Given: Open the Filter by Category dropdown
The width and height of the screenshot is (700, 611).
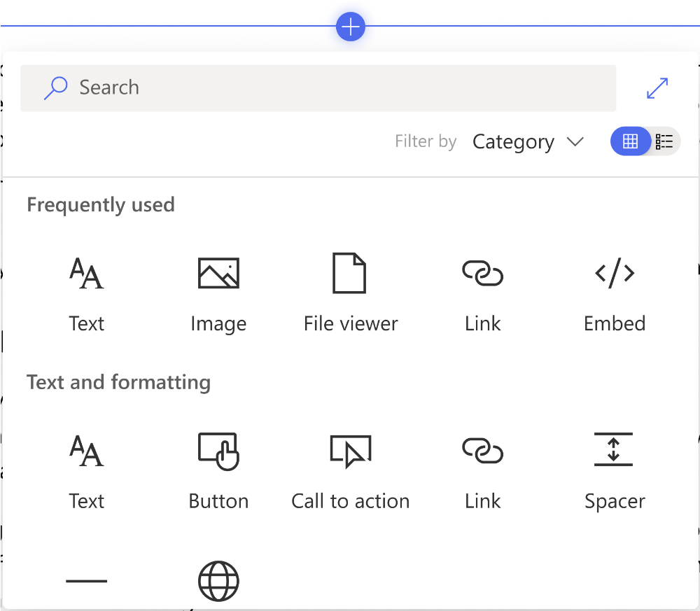Looking at the screenshot, I should point(528,142).
